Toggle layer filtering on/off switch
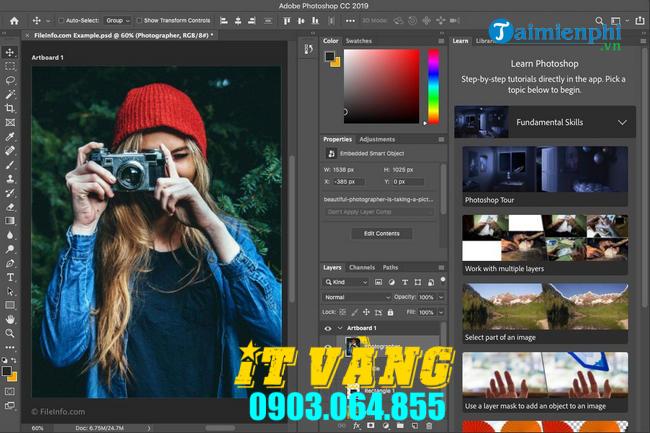Screen dimensions: 650x433 [x=443, y=280]
